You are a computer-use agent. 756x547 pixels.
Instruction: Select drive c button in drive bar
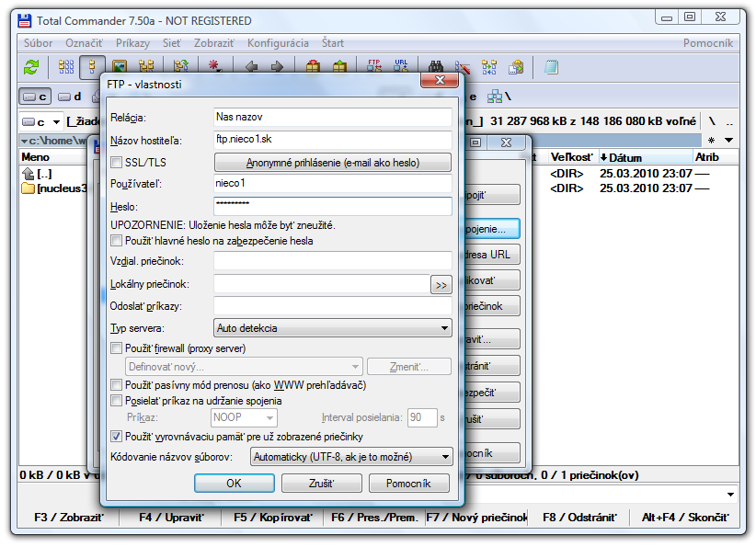35,97
